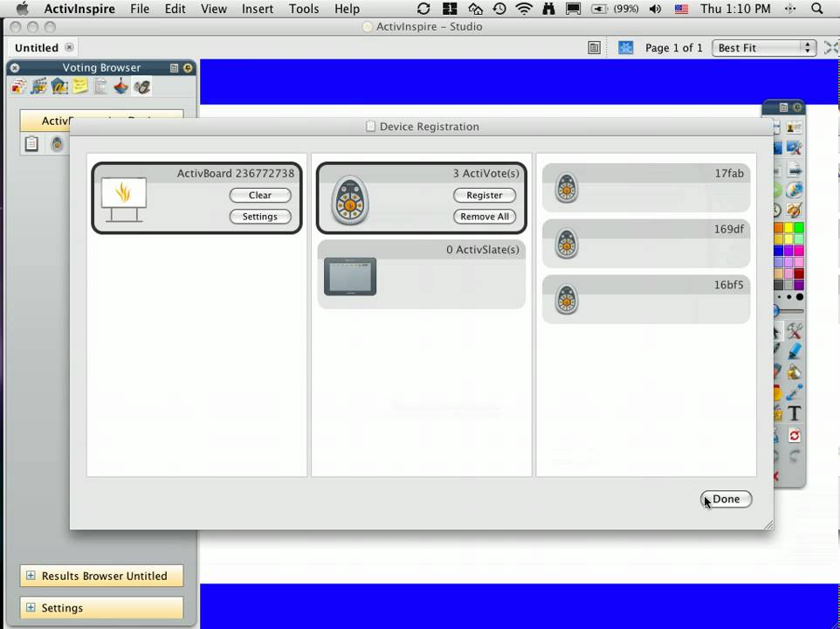Open ActivBoard Settings button
This screenshot has height=629, width=840.
260,217
